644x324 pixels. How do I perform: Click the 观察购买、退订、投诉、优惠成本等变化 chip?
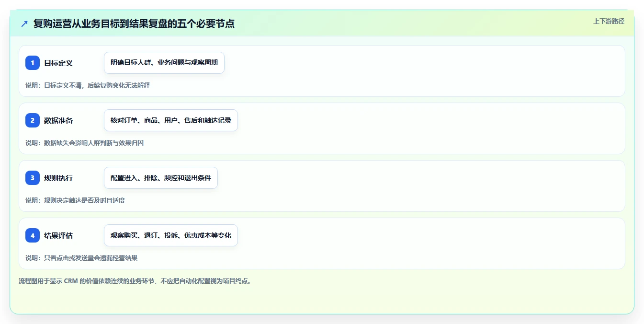pos(171,235)
